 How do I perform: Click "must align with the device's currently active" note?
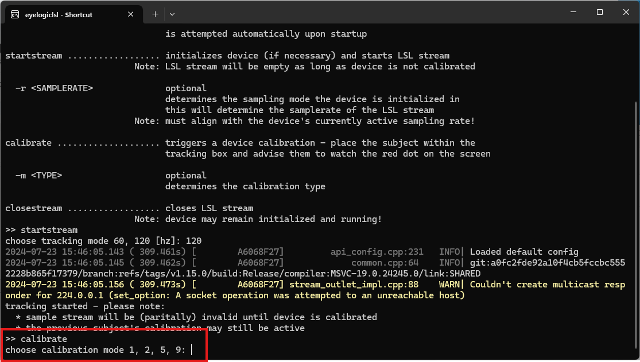[x=320, y=121]
